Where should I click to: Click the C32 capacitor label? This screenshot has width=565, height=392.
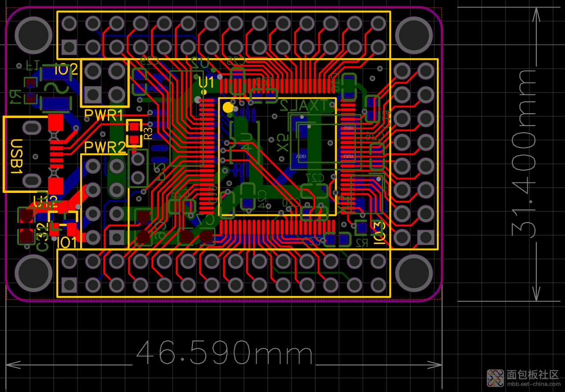point(42,237)
